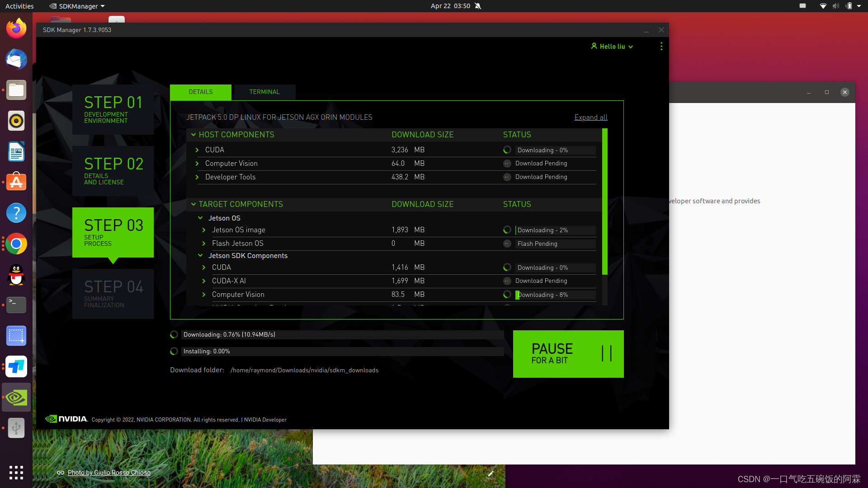Collapse the HOST COMPONENTS section
The height and width of the screenshot is (488, 868).
click(x=193, y=135)
